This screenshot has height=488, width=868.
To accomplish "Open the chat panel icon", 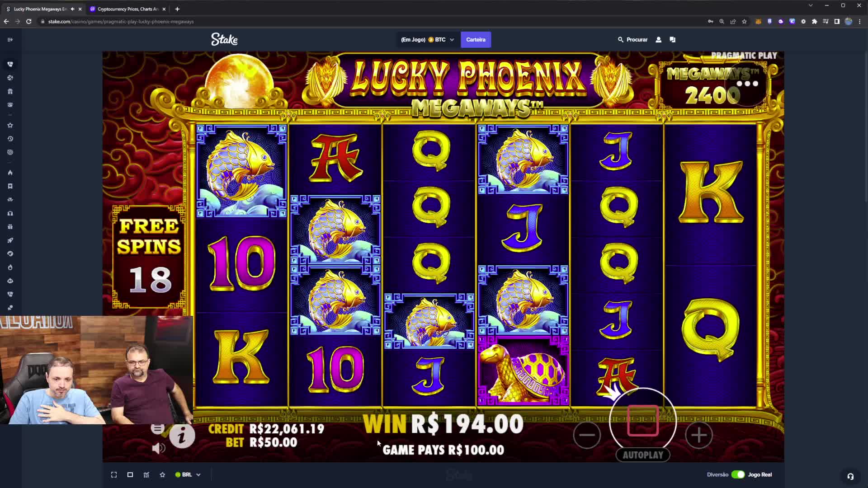I will [672, 40].
